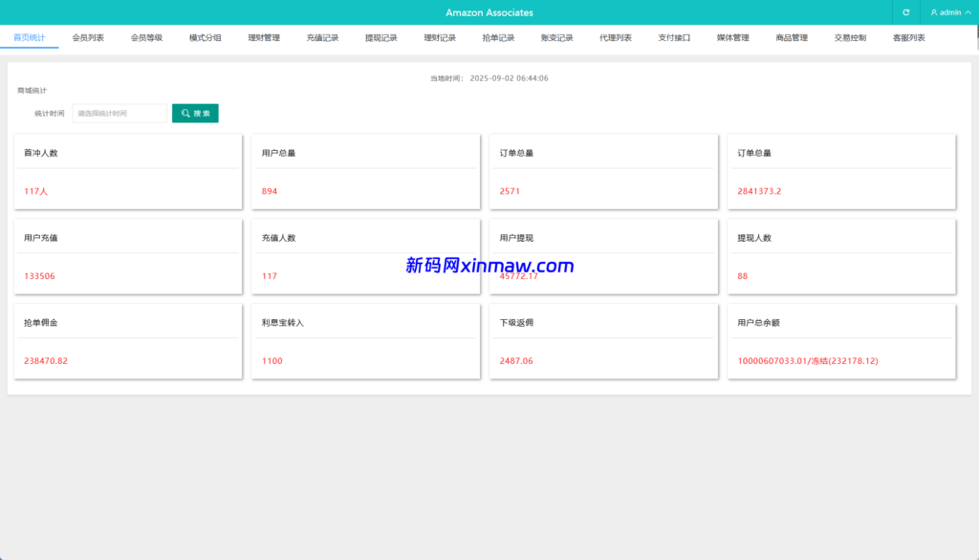The width and height of the screenshot is (979, 560).
Task: Collapse the admin account dropdown chevron
Action: [968, 12]
